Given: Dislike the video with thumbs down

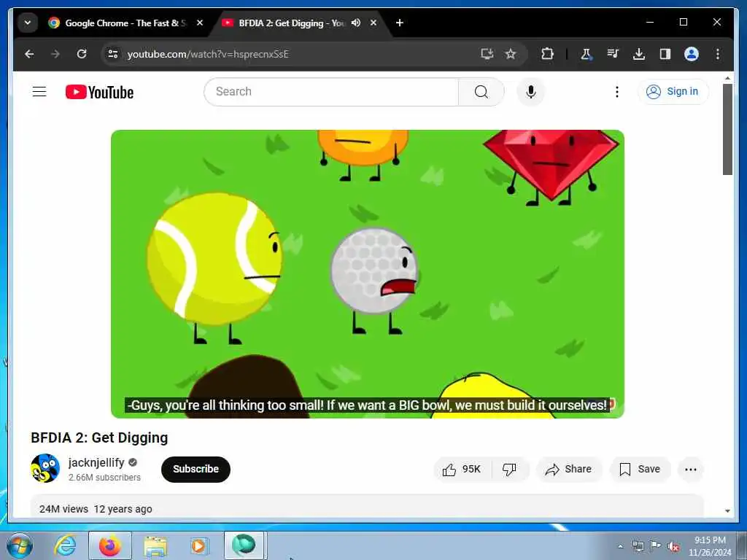Looking at the screenshot, I should coord(509,470).
